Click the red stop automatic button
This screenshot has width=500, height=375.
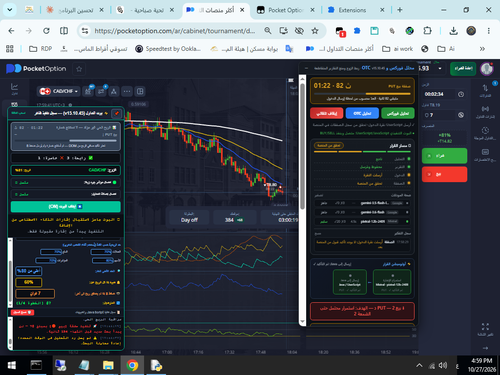pyautogui.click(x=326, y=113)
